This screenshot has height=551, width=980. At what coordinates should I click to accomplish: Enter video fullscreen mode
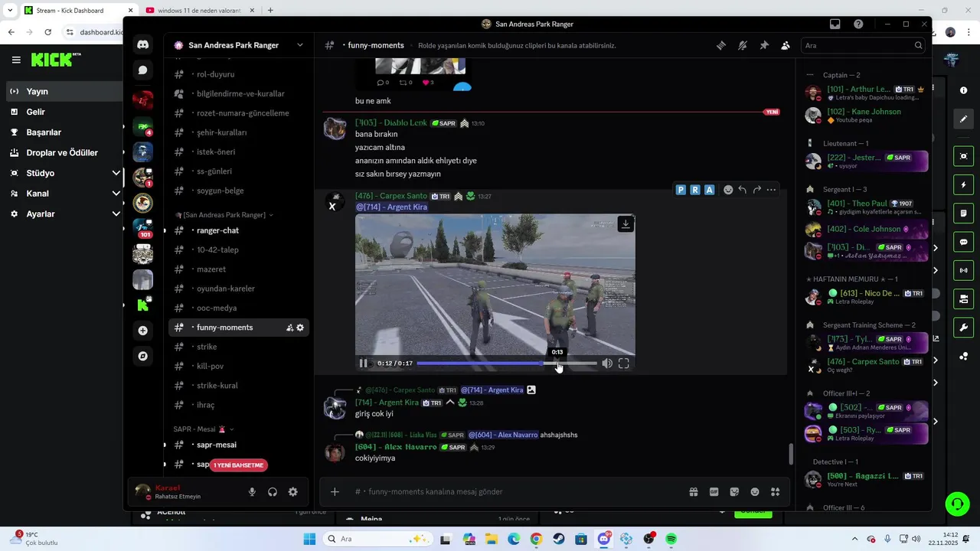624,364
